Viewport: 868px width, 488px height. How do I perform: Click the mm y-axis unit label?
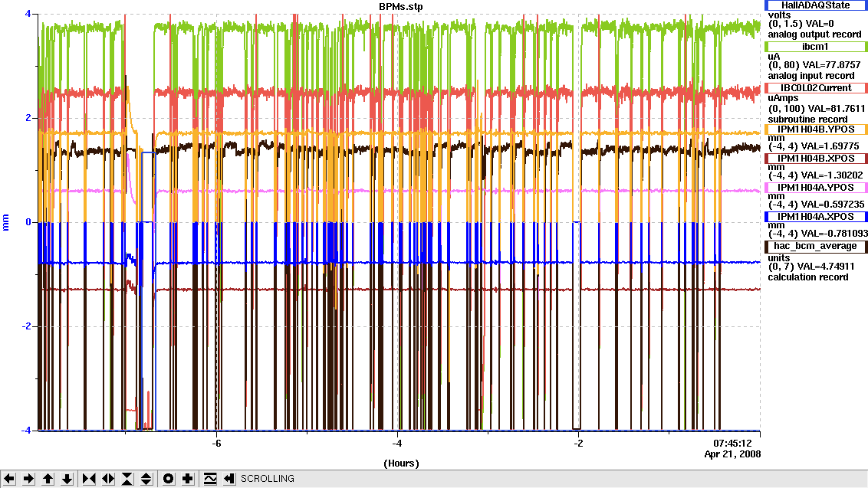6,222
